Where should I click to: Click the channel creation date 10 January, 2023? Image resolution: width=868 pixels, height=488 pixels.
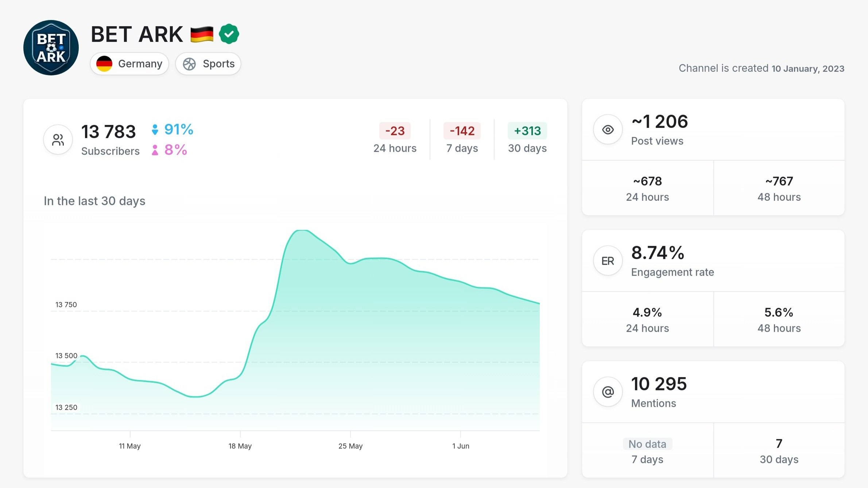point(808,69)
